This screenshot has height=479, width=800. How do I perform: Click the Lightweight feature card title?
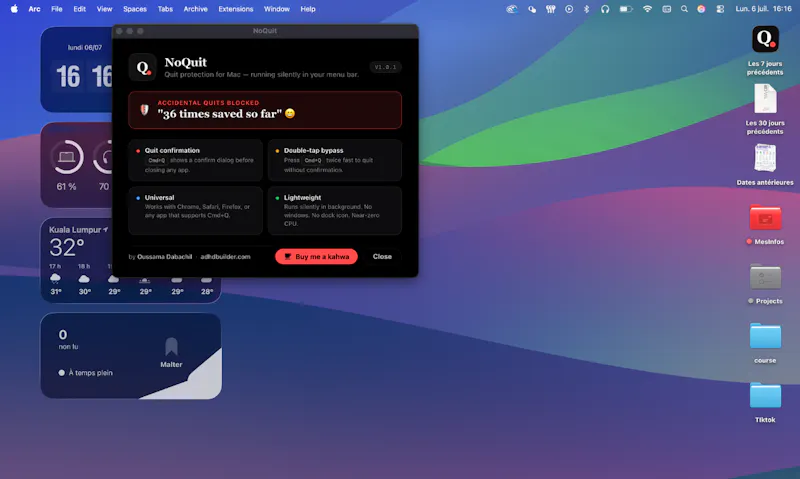pos(302,197)
